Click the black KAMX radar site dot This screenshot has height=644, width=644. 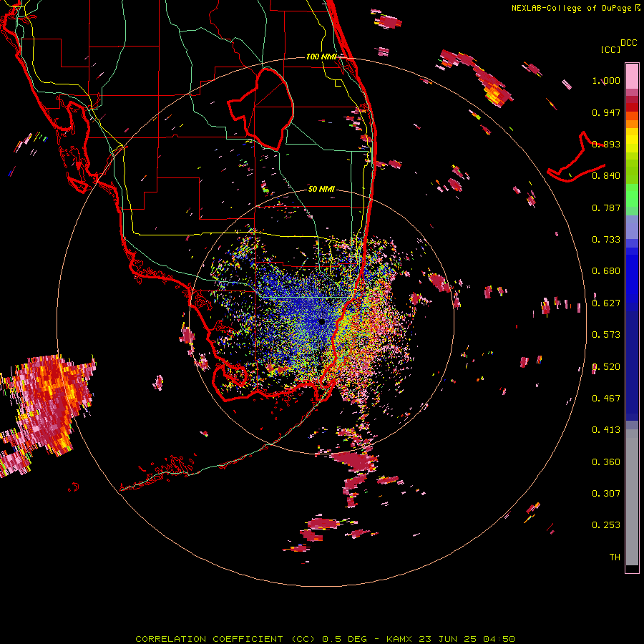321,321
